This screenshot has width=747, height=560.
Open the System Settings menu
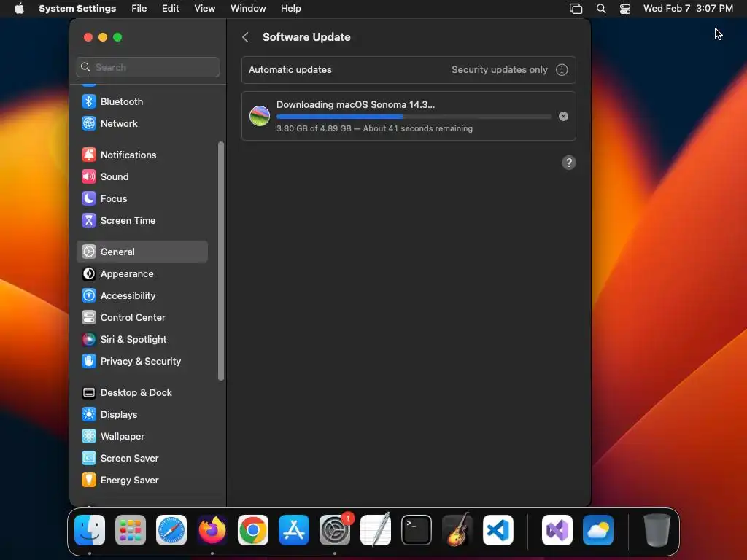point(77,9)
